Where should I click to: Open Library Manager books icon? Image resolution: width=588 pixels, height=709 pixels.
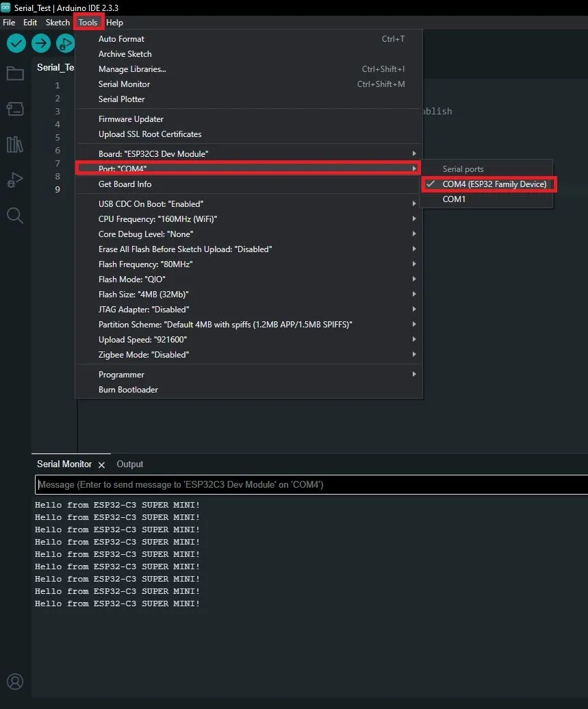tap(15, 145)
